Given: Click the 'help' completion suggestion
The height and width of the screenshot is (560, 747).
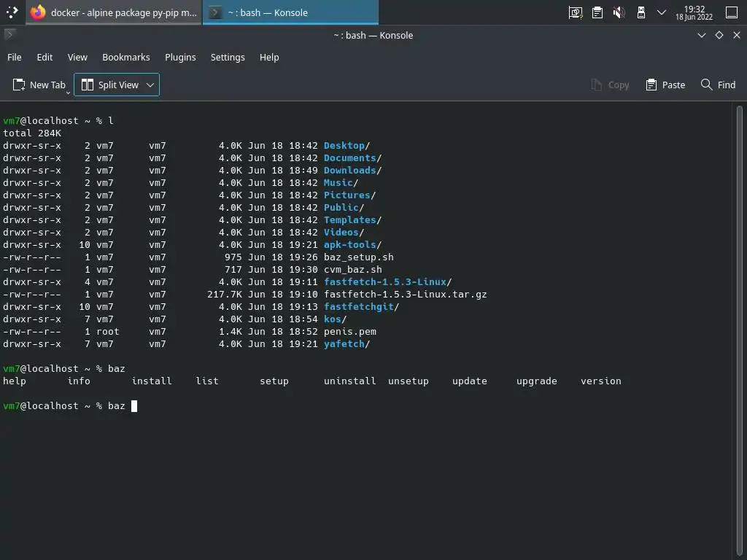Looking at the screenshot, I should [15, 381].
